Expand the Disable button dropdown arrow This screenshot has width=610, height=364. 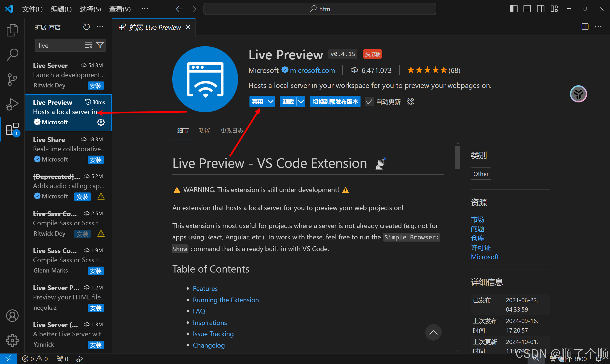270,101
